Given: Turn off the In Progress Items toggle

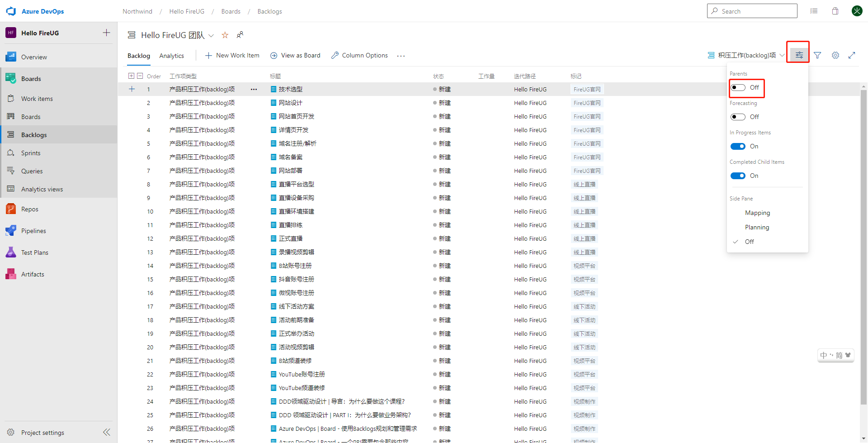Looking at the screenshot, I should [x=738, y=146].
